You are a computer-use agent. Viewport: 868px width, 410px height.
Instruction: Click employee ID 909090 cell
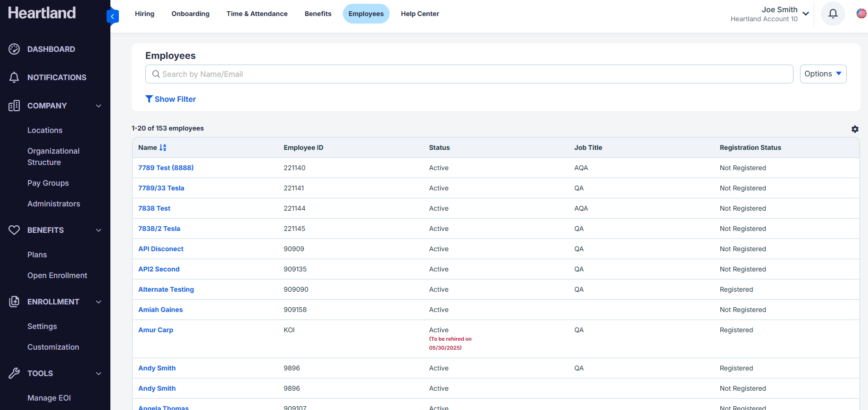coord(296,289)
